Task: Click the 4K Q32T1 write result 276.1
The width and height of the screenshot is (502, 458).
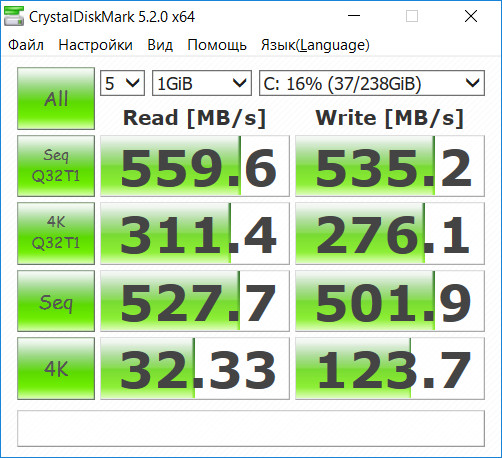Action: click(390, 233)
